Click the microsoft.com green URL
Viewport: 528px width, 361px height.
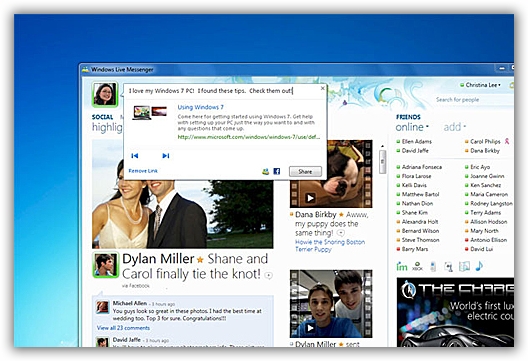point(249,137)
